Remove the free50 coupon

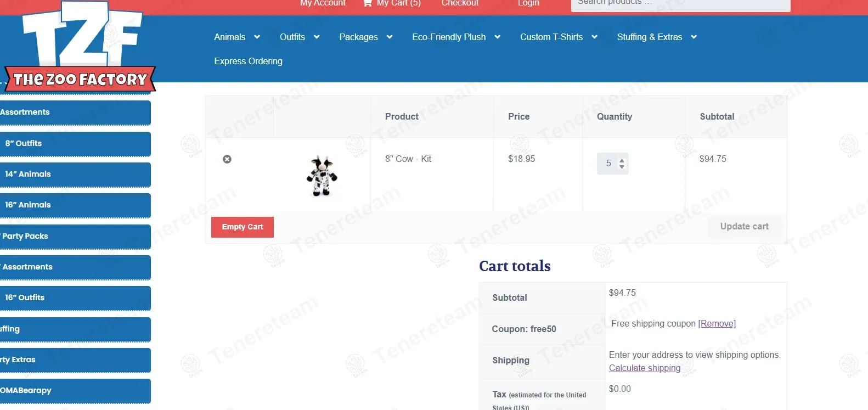click(x=717, y=324)
